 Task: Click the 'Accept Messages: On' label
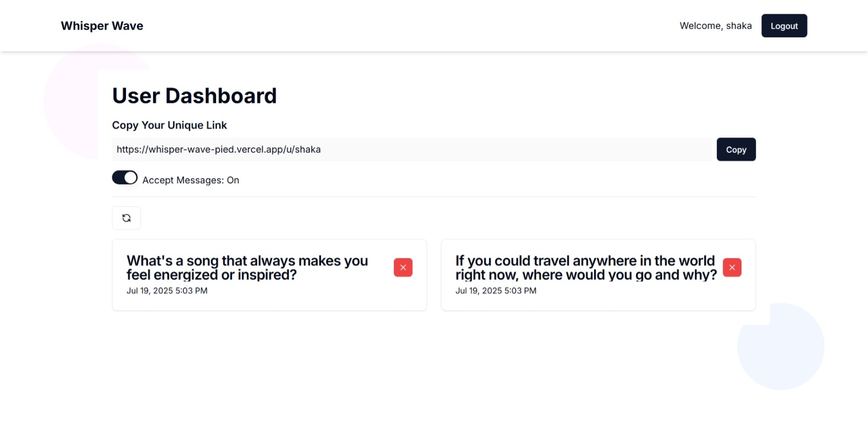pyautogui.click(x=190, y=180)
